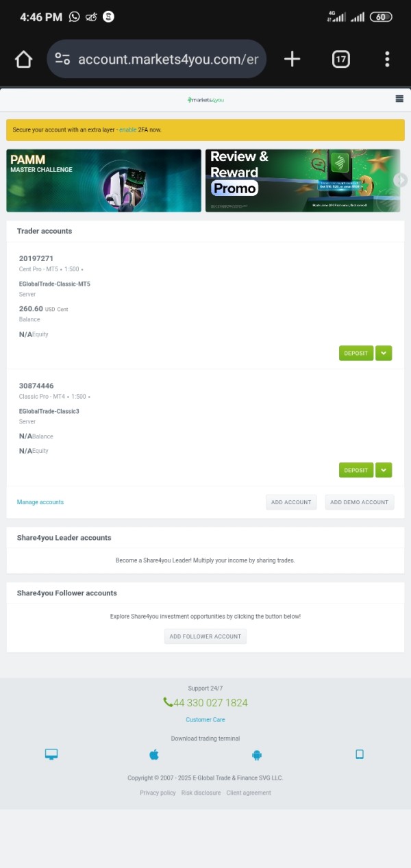Open the site hamburger menu

pyautogui.click(x=399, y=99)
